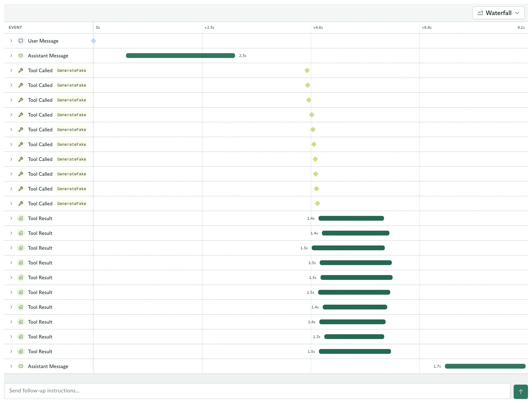The width and height of the screenshot is (532, 403).
Task: Click the 1.3s duration label
Action: pos(317,337)
